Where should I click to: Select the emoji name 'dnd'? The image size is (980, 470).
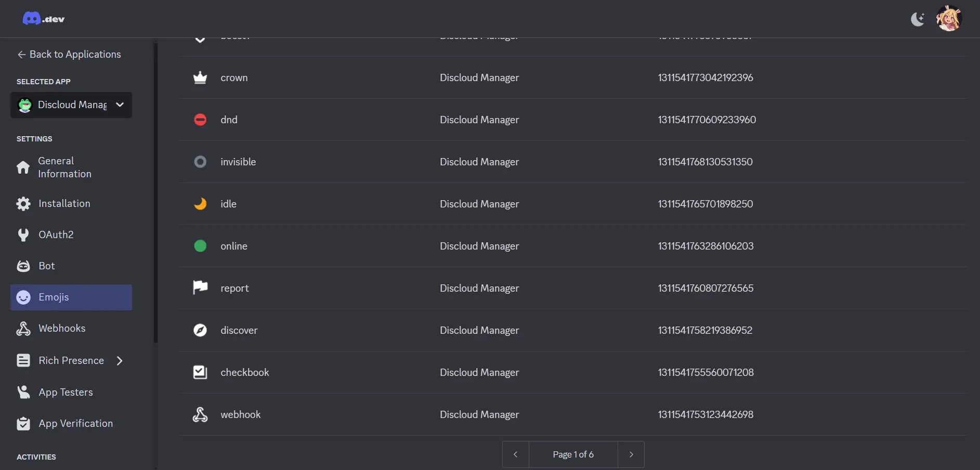pos(229,120)
